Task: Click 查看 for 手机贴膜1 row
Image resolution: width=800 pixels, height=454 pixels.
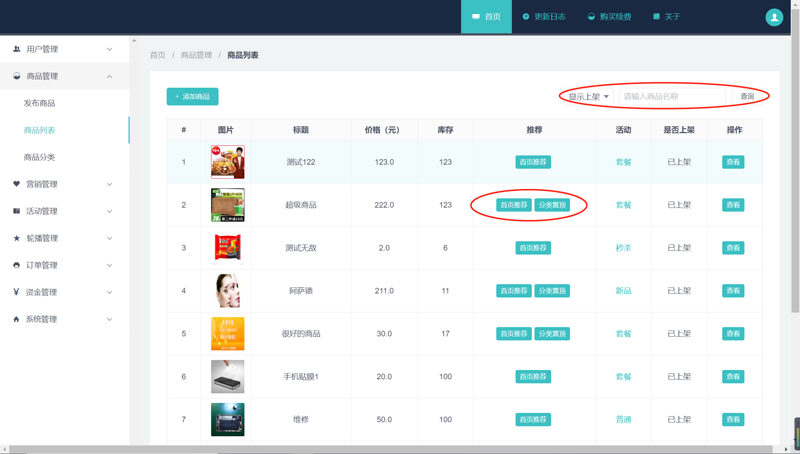Action: [x=733, y=376]
